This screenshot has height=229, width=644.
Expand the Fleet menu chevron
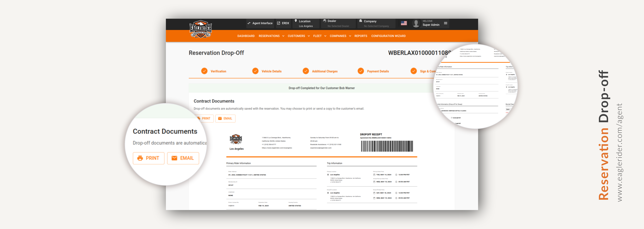click(x=325, y=36)
